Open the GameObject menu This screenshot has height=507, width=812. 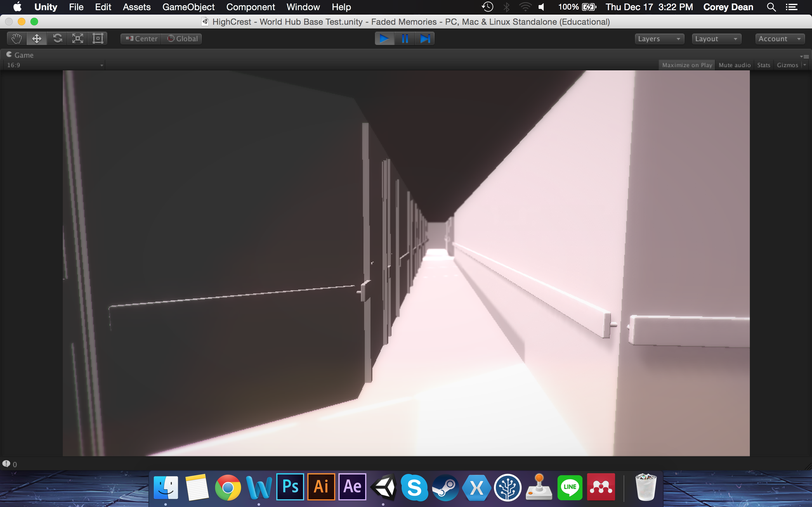pyautogui.click(x=188, y=7)
